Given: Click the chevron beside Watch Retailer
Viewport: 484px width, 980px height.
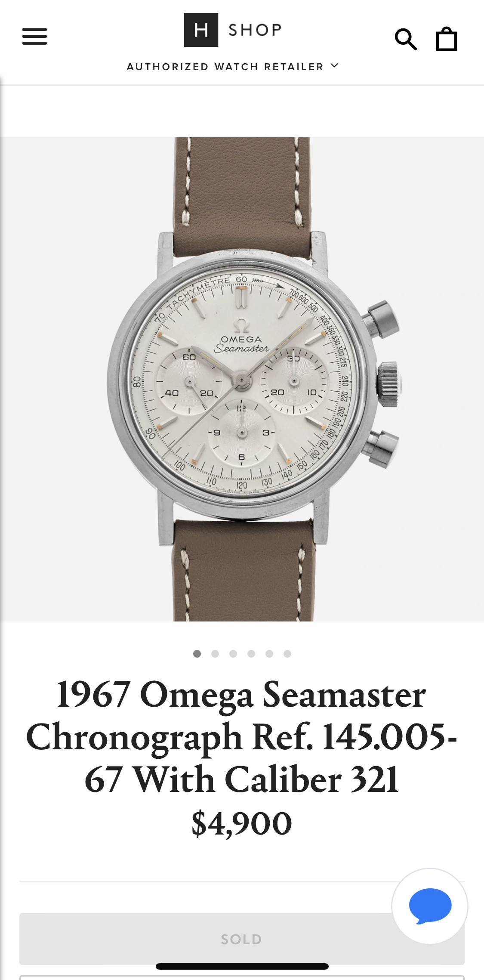Looking at the screenshot, I should [x=334, y=66].
